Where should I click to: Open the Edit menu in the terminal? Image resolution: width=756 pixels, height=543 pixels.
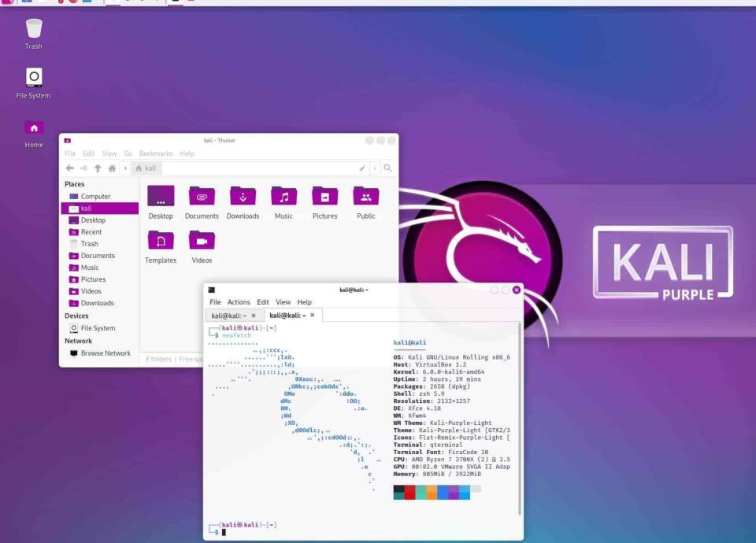(263, 302)
